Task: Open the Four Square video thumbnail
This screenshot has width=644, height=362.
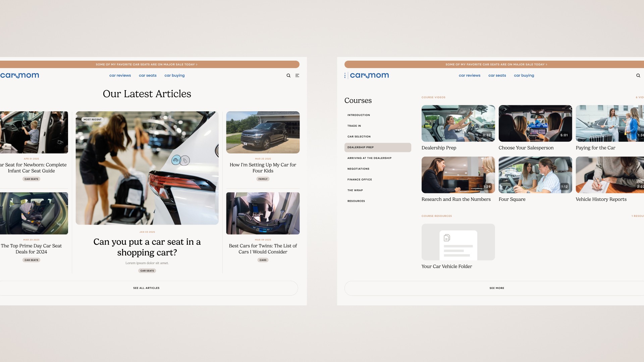Action: click(x=535, y=175)
